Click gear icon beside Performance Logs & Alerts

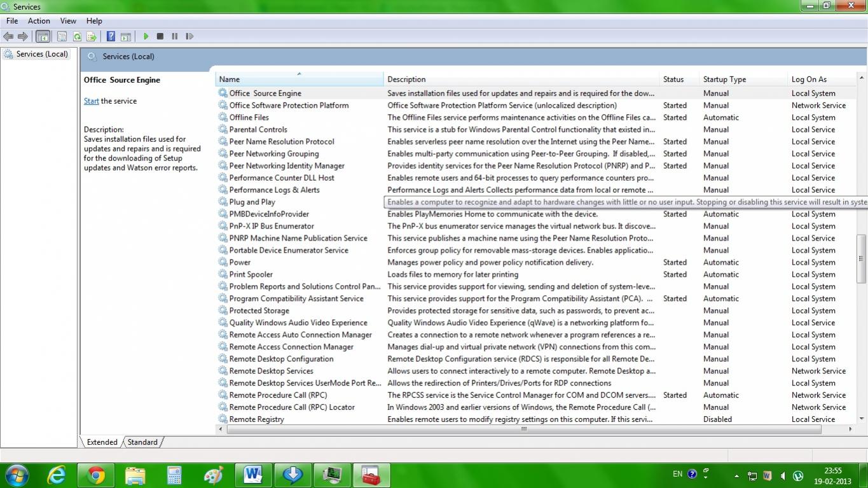click(223, 190)
